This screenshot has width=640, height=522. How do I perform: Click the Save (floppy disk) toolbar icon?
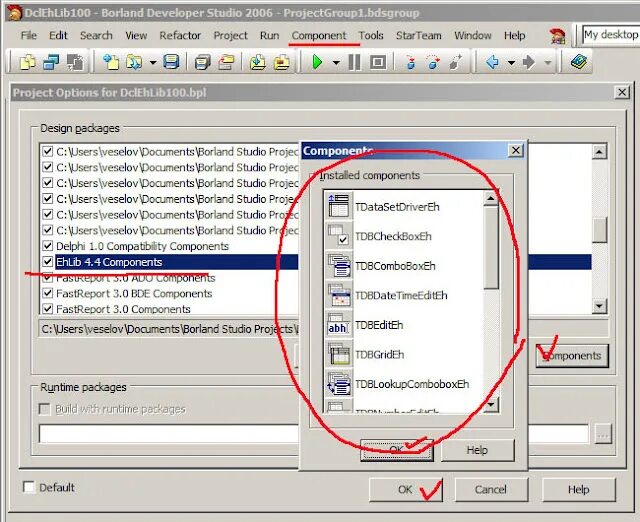pyautogui.click(x=171, y=62)
